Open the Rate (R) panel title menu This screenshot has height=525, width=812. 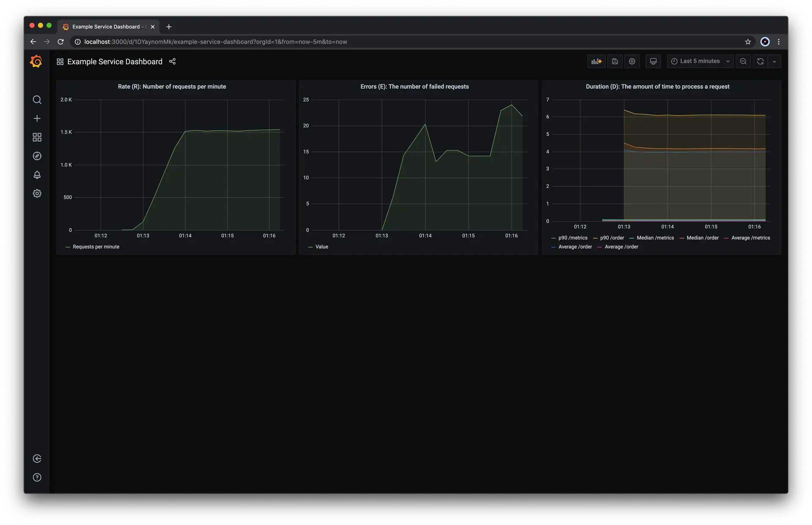172,87
